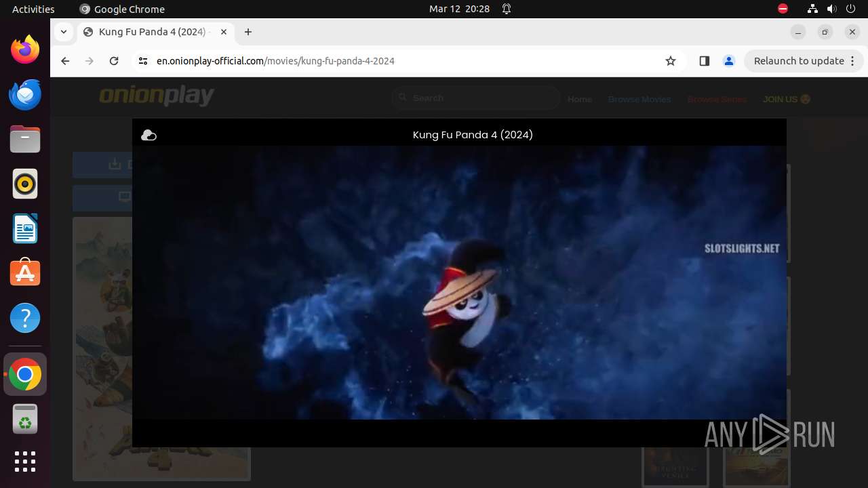Click JOIN US link
This screenshot has width=868, height=488.
[787, 99]
